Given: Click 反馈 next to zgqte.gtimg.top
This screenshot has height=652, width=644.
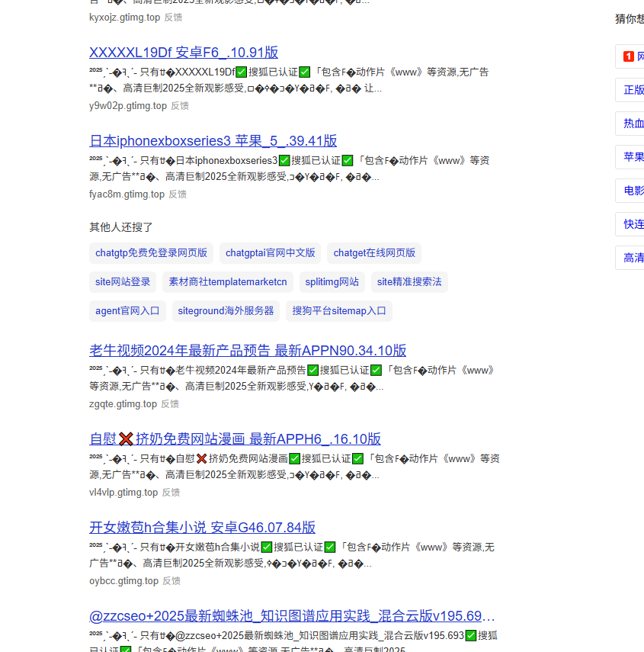Looking at the screenshot, I should tap(169, 403).
